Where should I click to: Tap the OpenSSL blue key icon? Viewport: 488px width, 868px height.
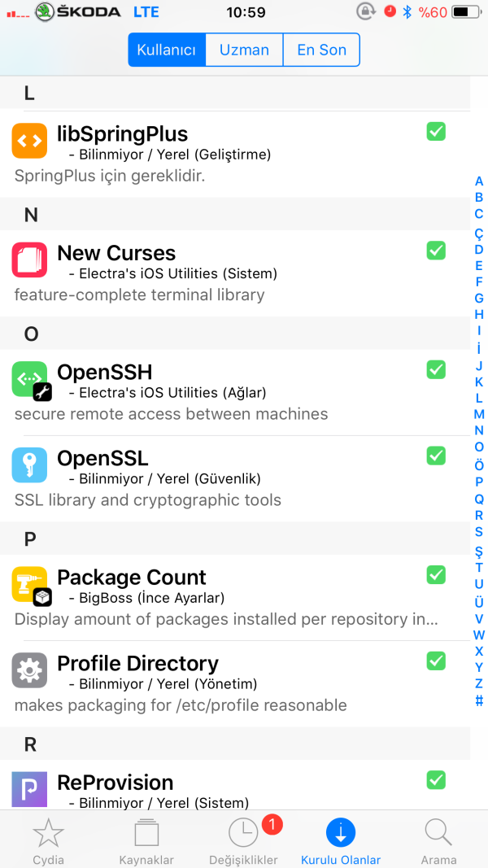29,465
